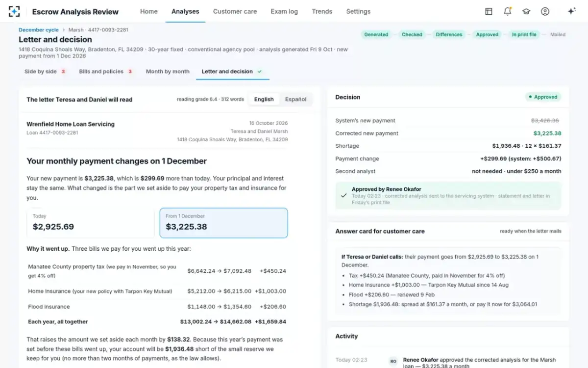Click the Escrow Analysis Review logo icon
Image resolution: width=588 pixels, height=368 pixels.
click(14, 11)
